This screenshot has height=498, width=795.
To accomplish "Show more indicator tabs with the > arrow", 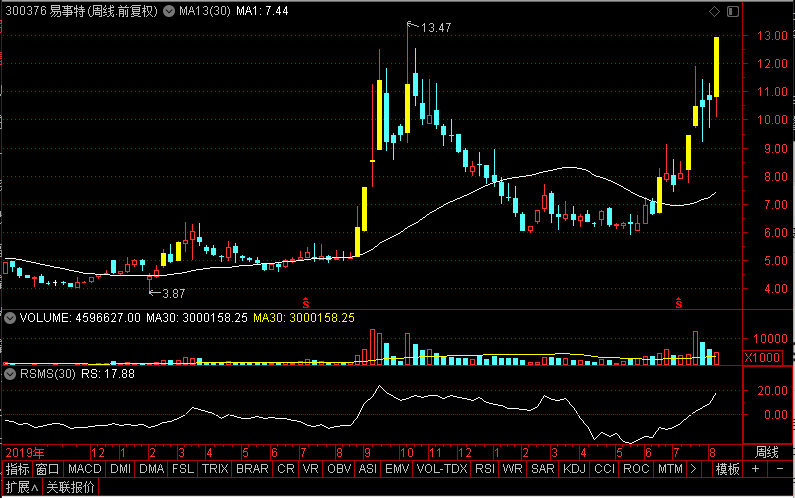I will click(694, 469).
